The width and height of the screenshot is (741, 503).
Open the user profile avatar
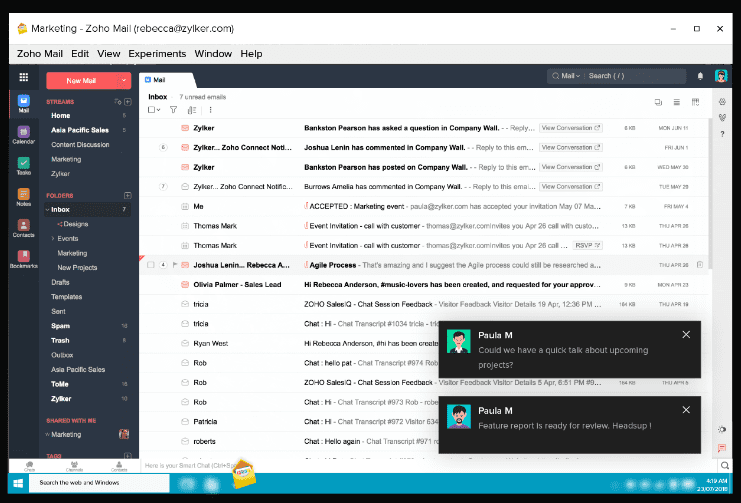[x=721, y=76]
